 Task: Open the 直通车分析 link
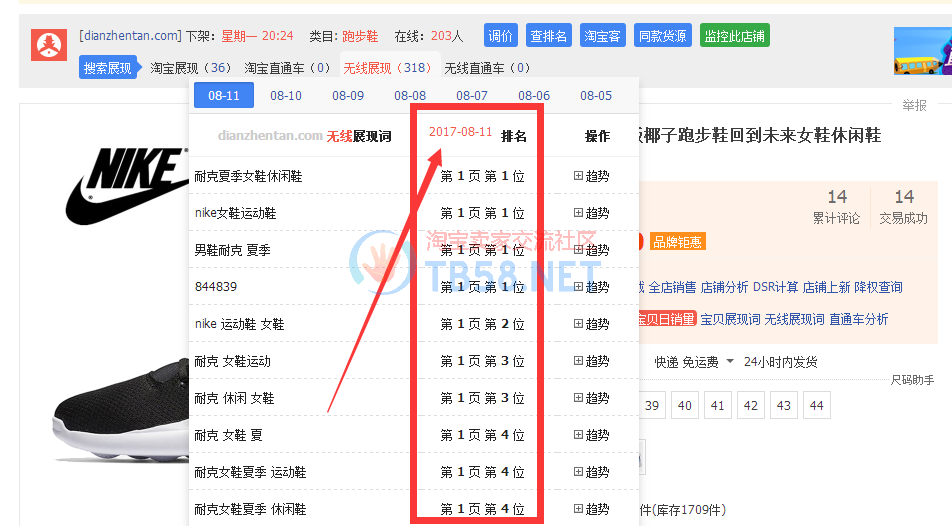pyautogui.click(x=858, y=319)
